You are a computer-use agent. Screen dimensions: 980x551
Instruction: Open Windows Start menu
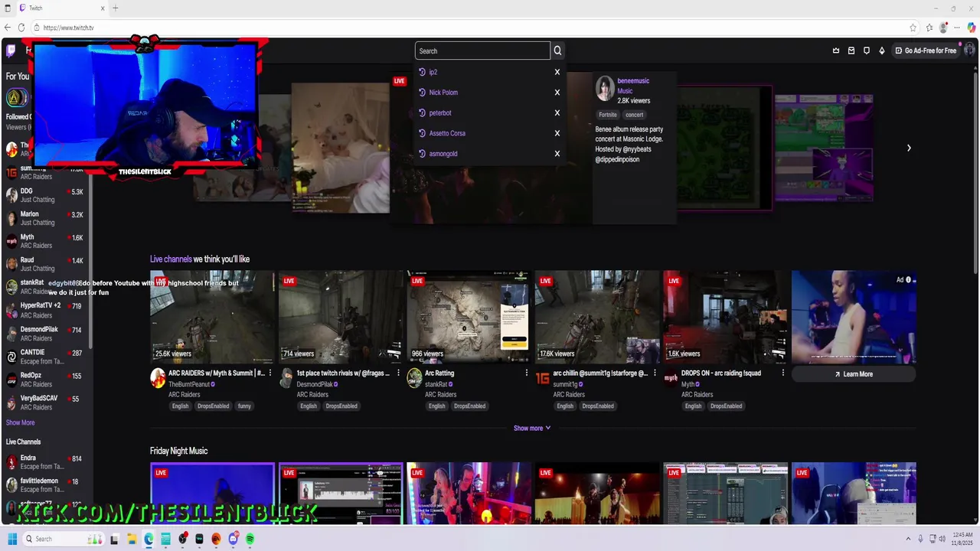pyautogui.click(x=12, y=539)
